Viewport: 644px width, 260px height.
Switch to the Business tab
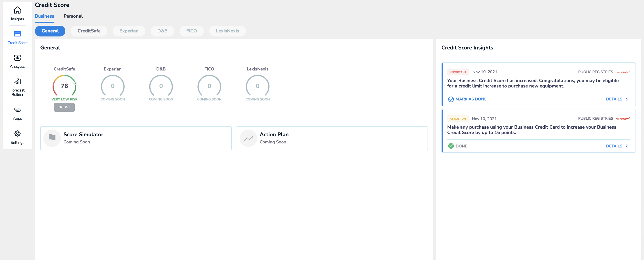tap(44, 16)
